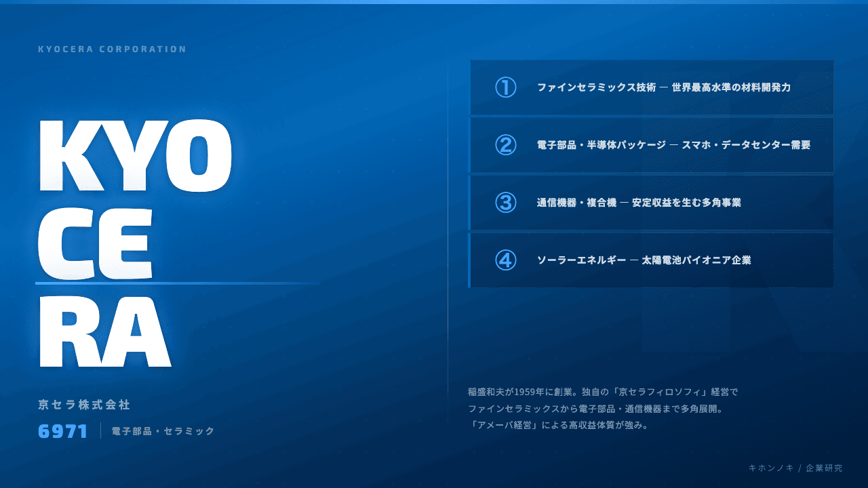Click the 京セラ株式会社 company name
Image resolution: width=868 pixels, height=488 pixels.
84,405
